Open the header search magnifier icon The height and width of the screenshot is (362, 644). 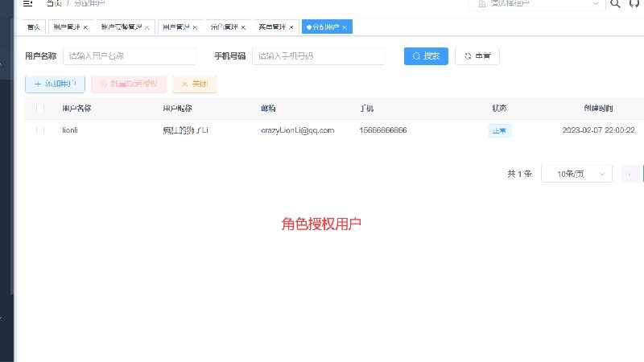pyautogui.click(x=615, y=4)
